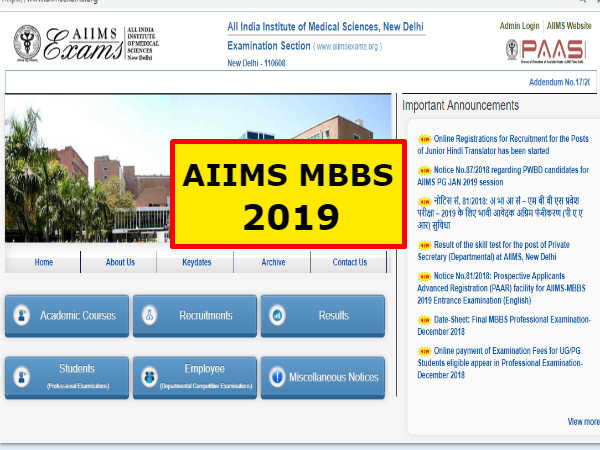Open the Academic Courses button
600x450 pixels.
pos(67,316)
